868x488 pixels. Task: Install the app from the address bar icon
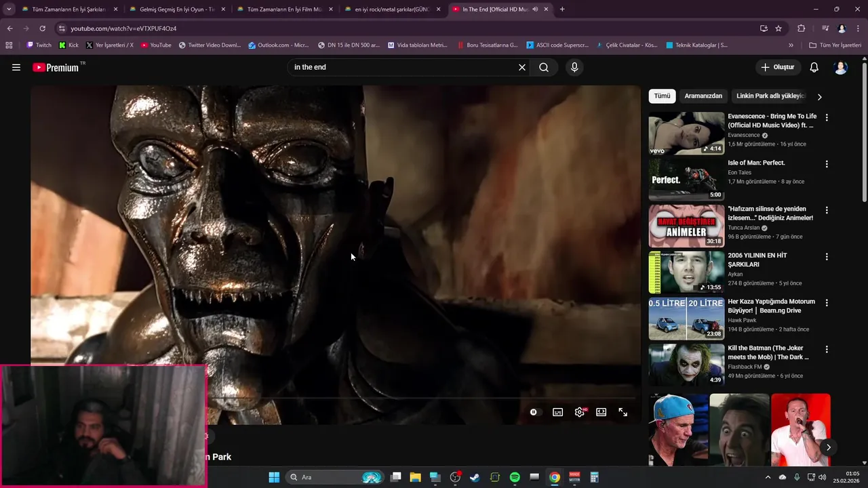pos(764,28)
